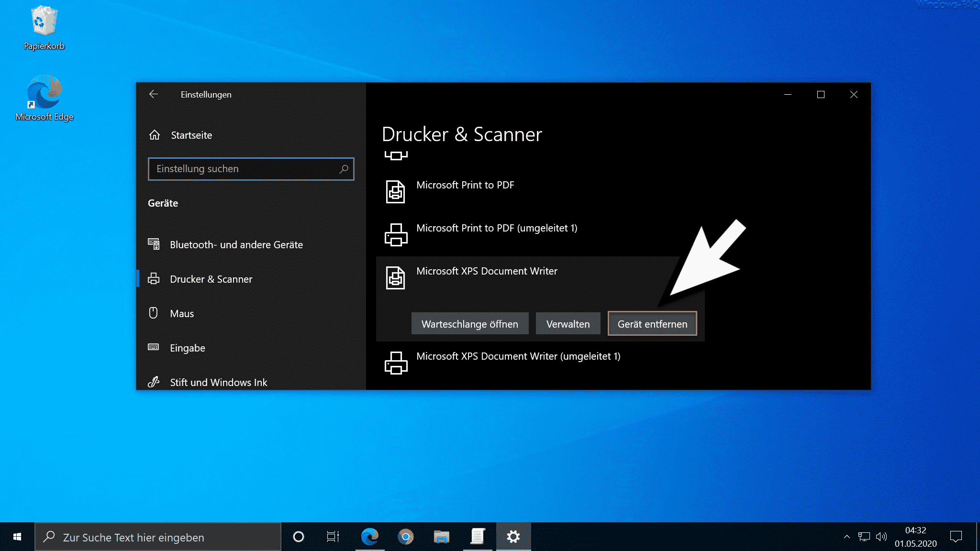Focus the Einstellung suchen field
980x551 pixels.
251,169
